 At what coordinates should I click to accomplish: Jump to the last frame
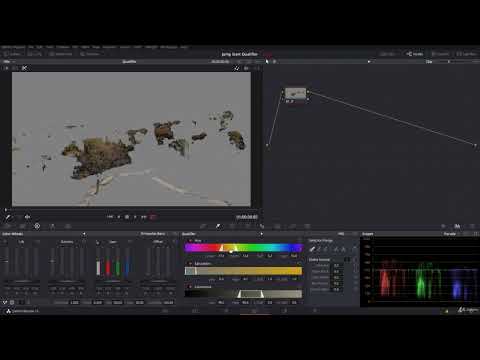pyautogui.click(x=144, y=217)
